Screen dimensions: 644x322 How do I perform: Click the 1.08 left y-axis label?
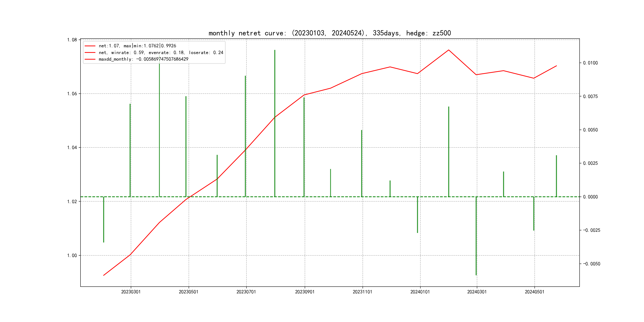[x=72, y=40]
